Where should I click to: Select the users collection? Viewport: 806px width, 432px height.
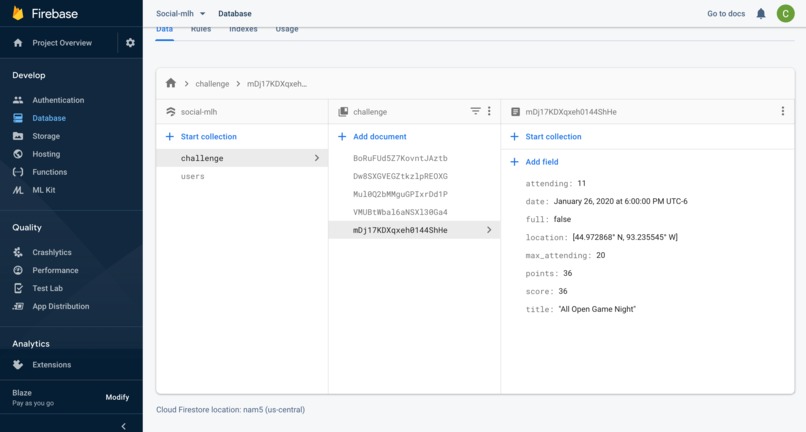(193, 176)
